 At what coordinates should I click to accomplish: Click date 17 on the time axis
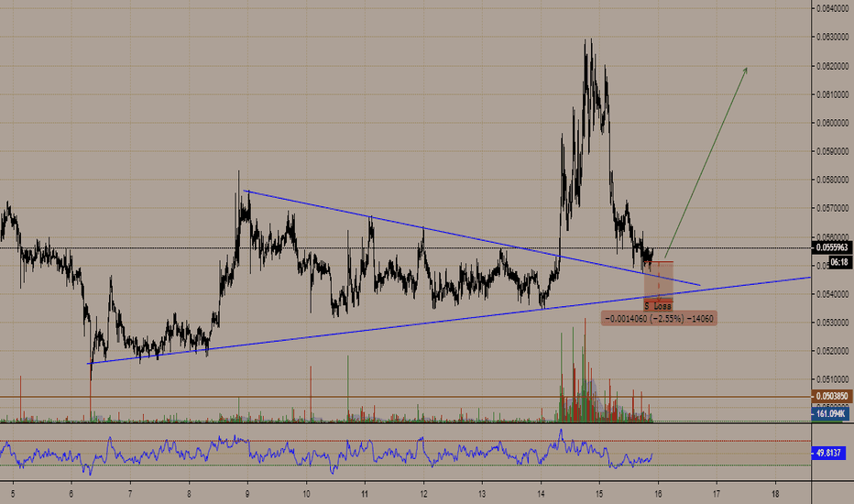point(717,494)
